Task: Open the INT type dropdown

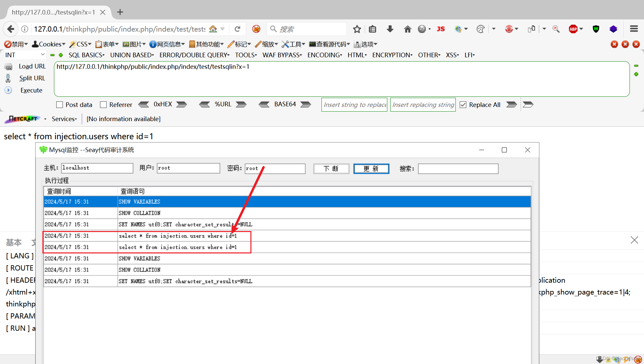Action: [x=25, y=55]
